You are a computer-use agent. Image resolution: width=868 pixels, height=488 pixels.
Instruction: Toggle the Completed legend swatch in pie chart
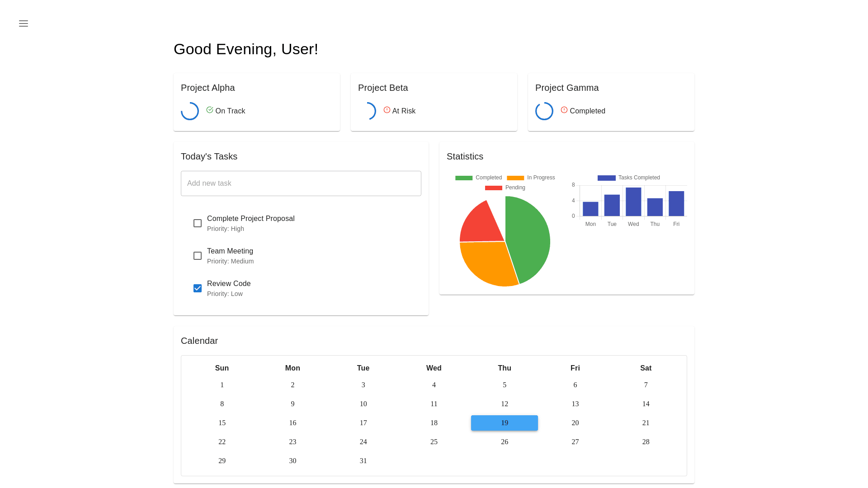[464, 178]
